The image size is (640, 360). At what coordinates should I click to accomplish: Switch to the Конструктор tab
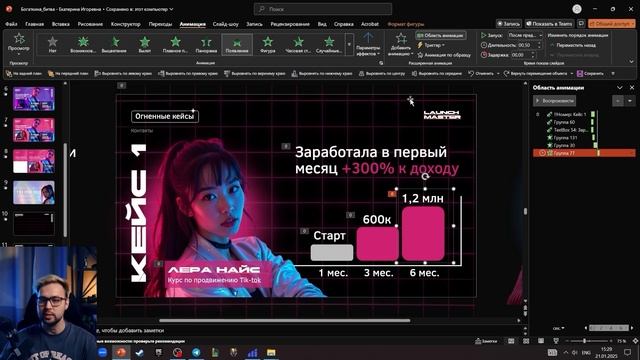pos(125,24)
